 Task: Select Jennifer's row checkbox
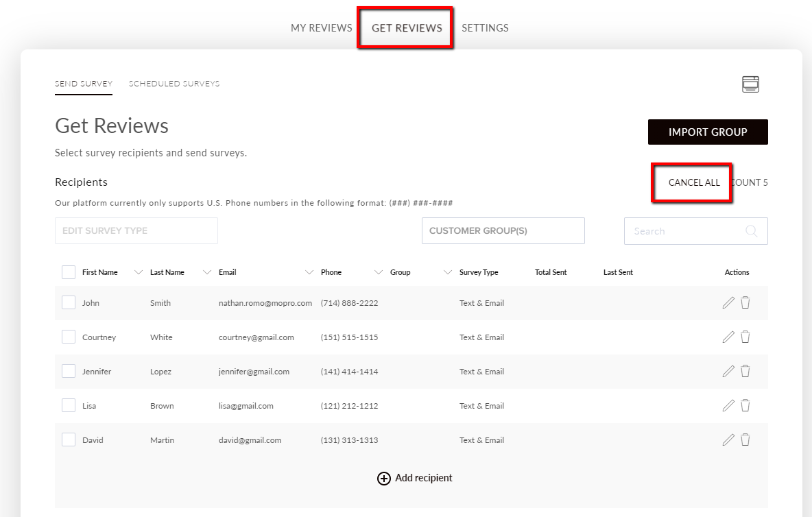[x=69, y=371]
